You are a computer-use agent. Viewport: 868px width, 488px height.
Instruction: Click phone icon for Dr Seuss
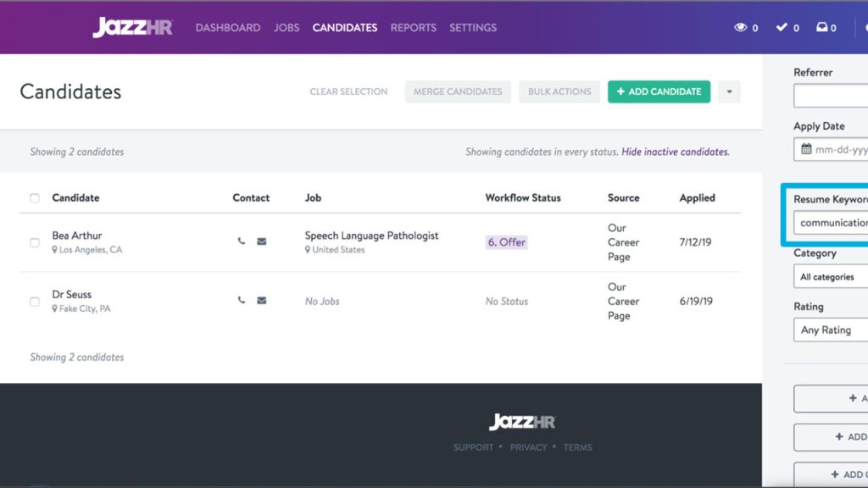pos(242,300)
